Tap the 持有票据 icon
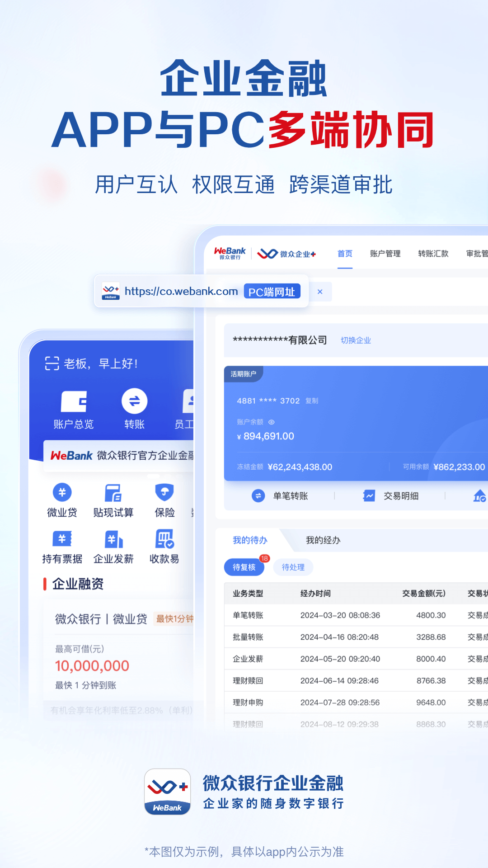Screen dimensions: 488x868 click(62, 539)
